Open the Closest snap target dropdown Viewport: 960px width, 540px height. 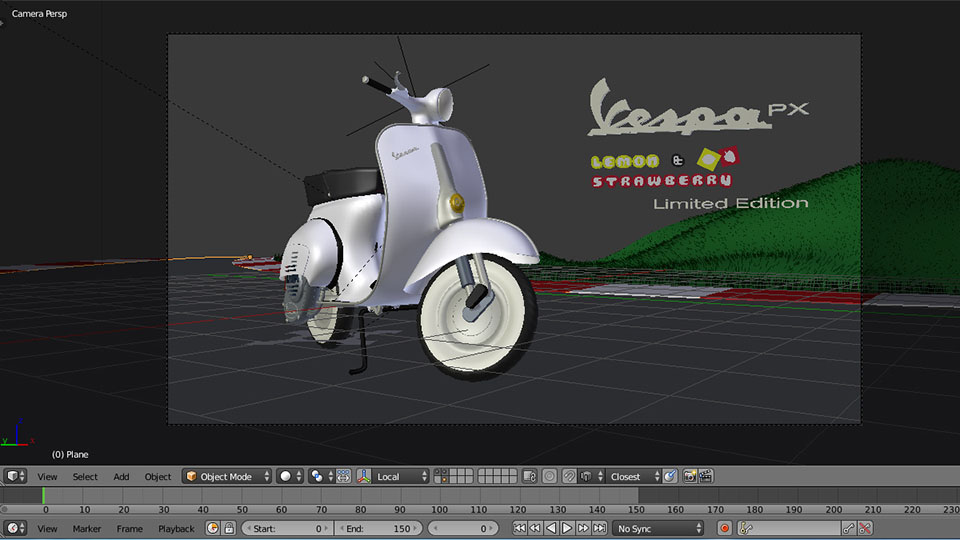point(633,476)
